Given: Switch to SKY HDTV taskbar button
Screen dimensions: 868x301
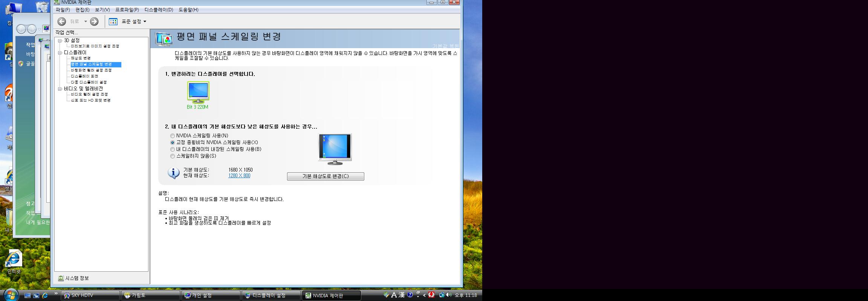Looking at the screenshot, I should (90, 295).
